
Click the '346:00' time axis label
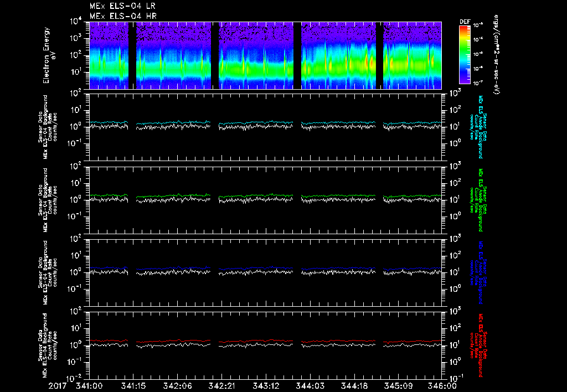(x=442, y=386)
